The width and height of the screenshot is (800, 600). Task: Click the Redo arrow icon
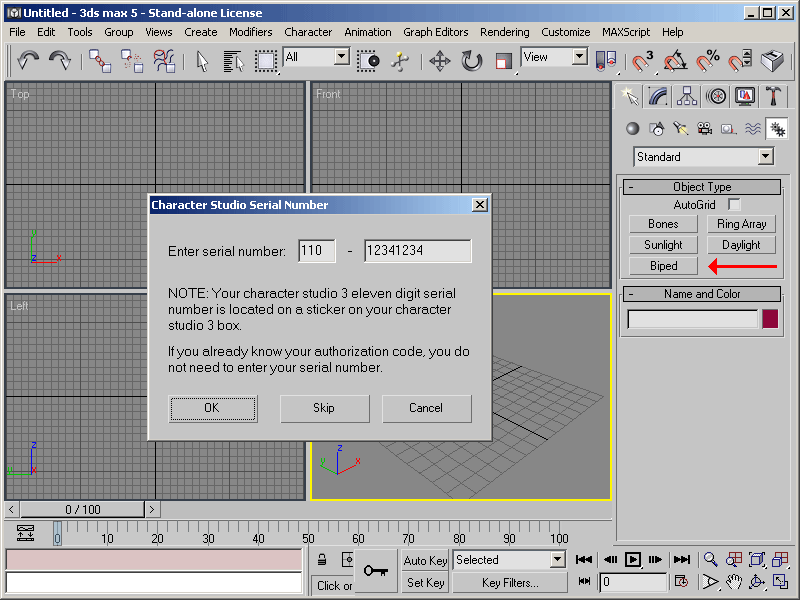point(60,61)
